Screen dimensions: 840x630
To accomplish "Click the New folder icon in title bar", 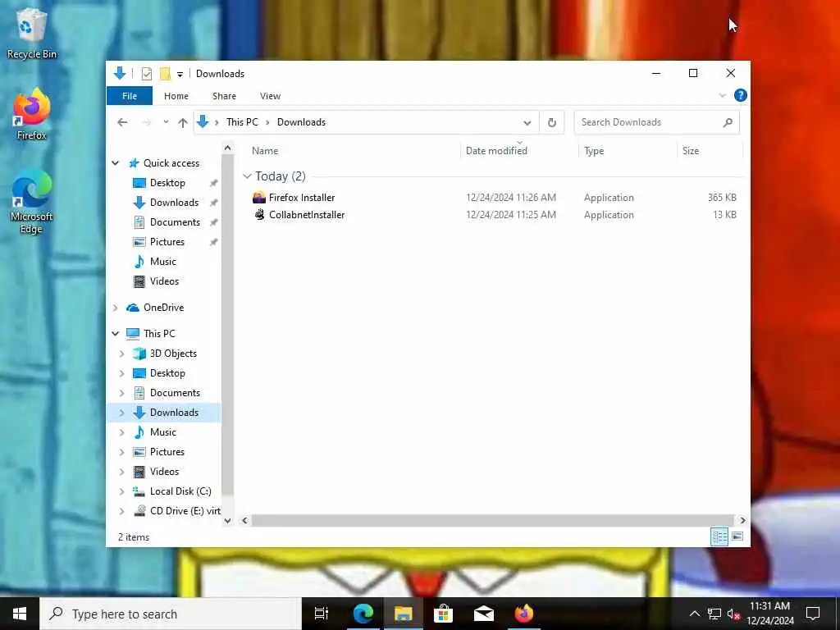I will point(165,73).
